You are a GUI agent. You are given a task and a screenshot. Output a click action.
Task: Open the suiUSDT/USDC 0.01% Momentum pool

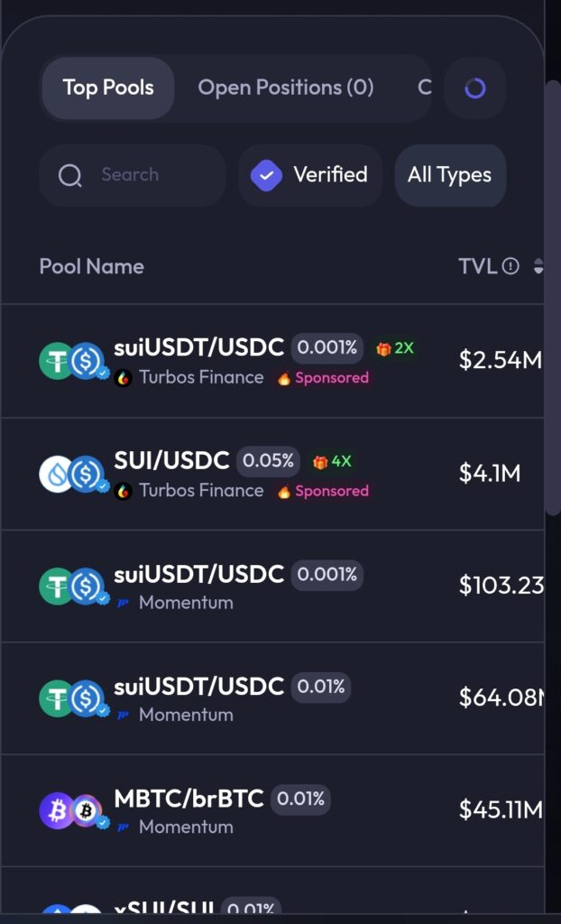click(198, 688)
